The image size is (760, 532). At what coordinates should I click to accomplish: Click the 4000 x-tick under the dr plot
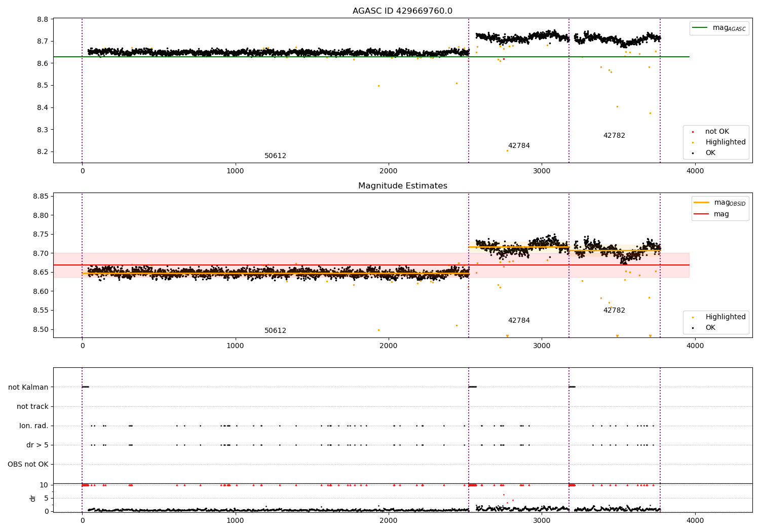click(x=695, y=521)
